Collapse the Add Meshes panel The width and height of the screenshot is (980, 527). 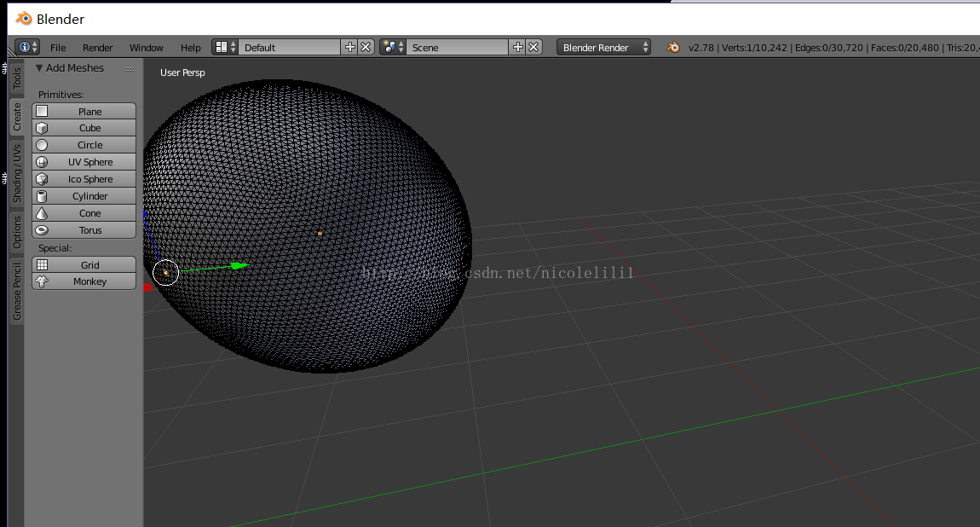click(x=39, y=68)
